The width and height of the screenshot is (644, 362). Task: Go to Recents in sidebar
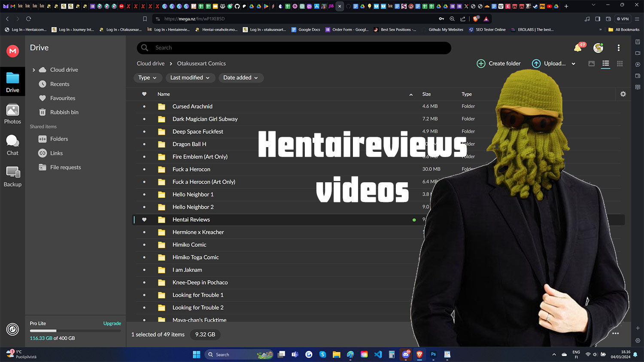click(59, 84)
